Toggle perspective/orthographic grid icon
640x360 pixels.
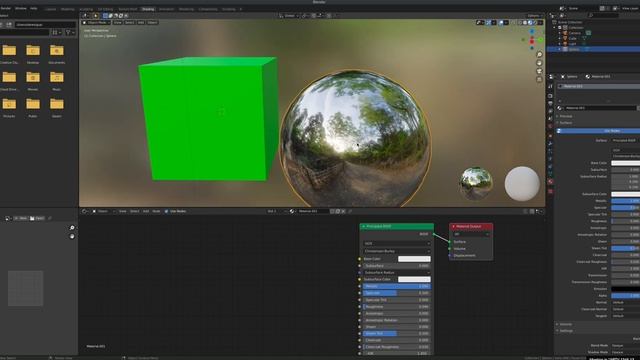(x=539, y=79)
